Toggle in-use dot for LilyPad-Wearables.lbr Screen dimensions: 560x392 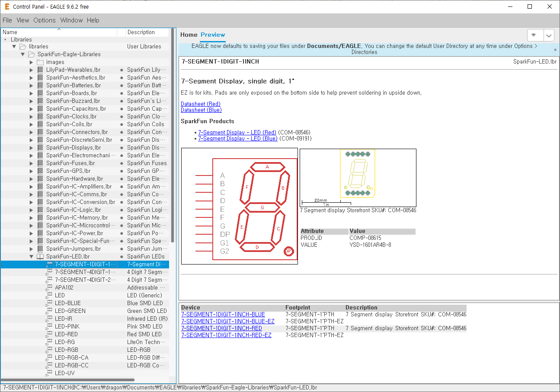pyautogui.click(x=122, y=70)
